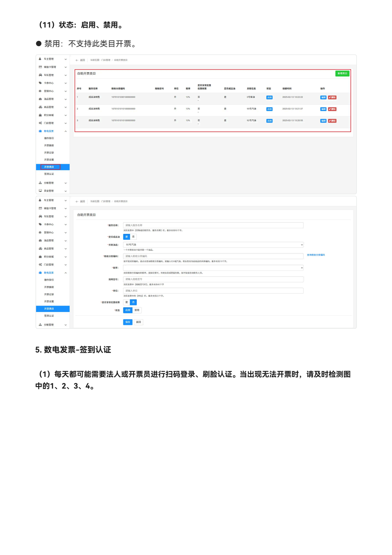Expand 车主管理 chevron in list-page sidebar

(65, 59)
